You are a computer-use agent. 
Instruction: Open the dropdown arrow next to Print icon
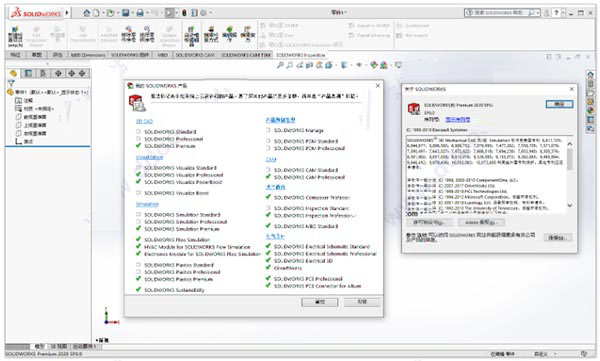(147, 13)
